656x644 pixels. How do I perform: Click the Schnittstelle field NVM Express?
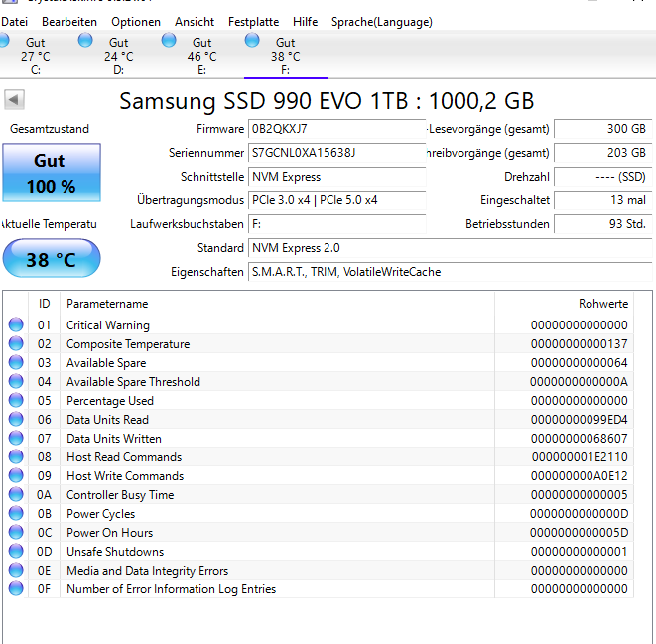[x=337, y=177]
